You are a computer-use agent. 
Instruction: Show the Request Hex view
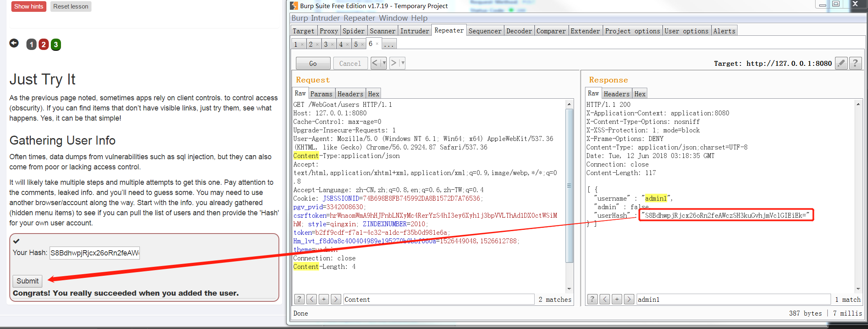click(x=374, y=94)
